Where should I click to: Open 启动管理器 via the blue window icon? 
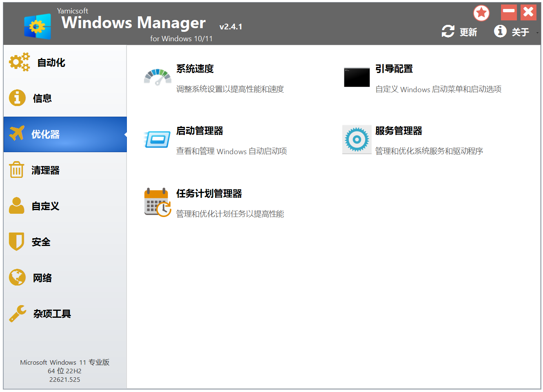coord(157,139)
